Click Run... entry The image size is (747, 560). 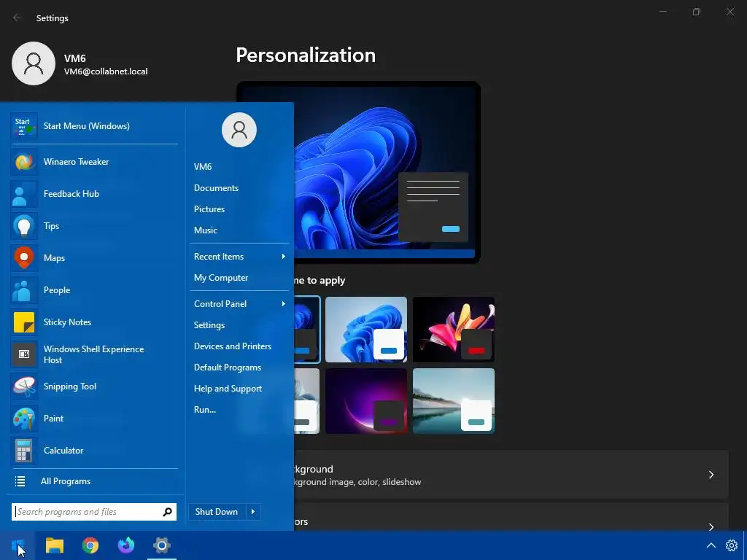click(205, 410)
